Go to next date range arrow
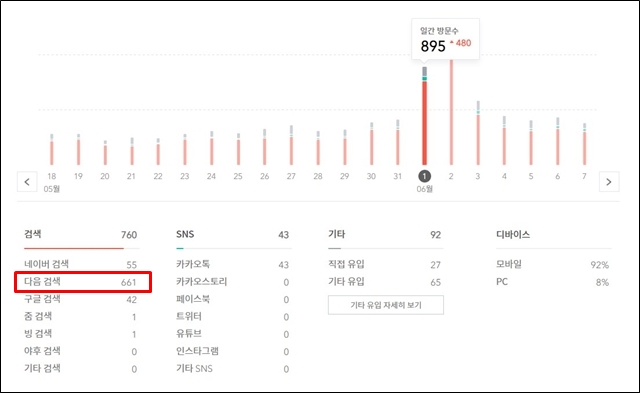Screen dimensions: 640x393 click(609, 182)
